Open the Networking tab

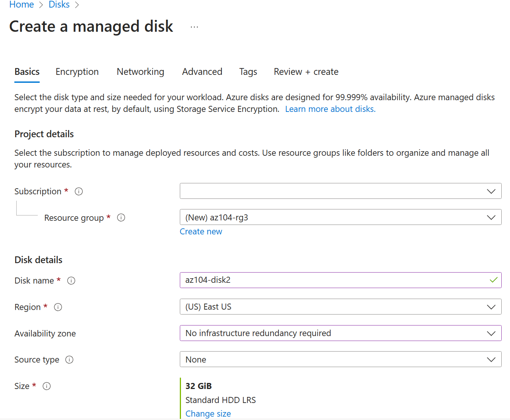coord(140,72)
